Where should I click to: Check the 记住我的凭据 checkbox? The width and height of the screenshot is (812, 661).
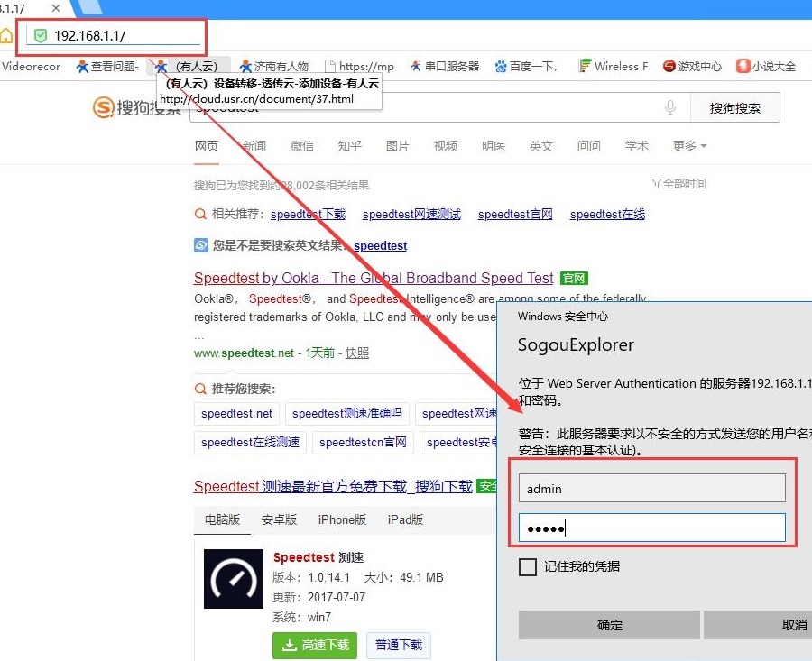click(x=528, y=567)
